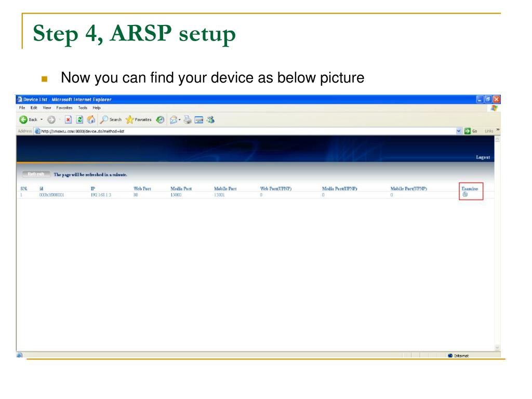
Task: Open the View menu
Action: [47, 108]
